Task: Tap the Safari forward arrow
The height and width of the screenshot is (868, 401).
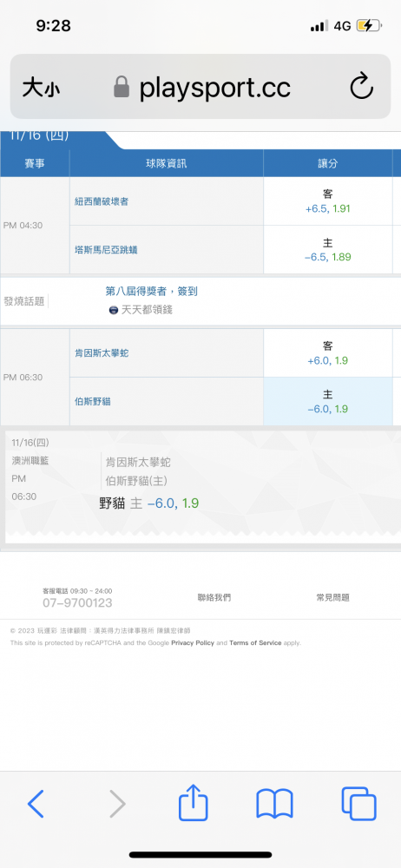Action: coord(117,804)
